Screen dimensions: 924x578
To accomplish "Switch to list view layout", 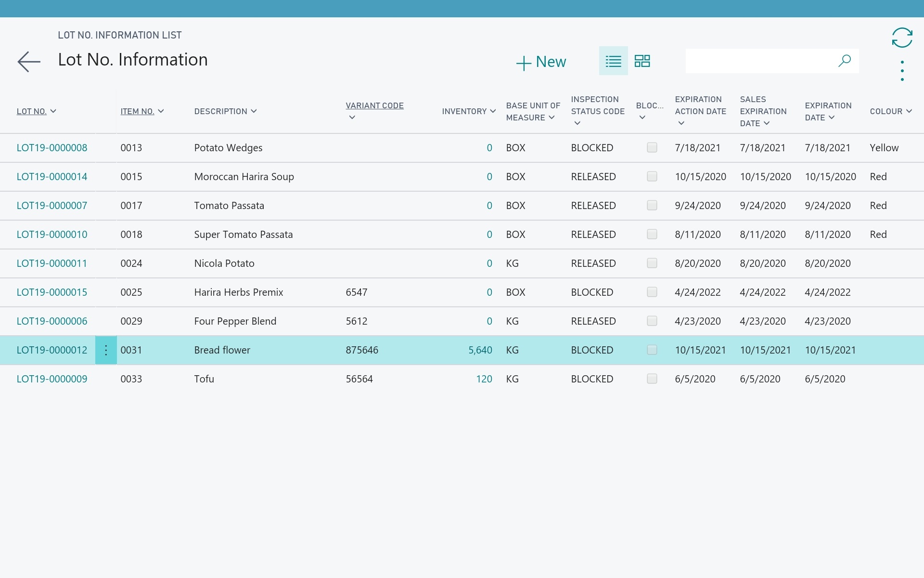I will point(613,61).
